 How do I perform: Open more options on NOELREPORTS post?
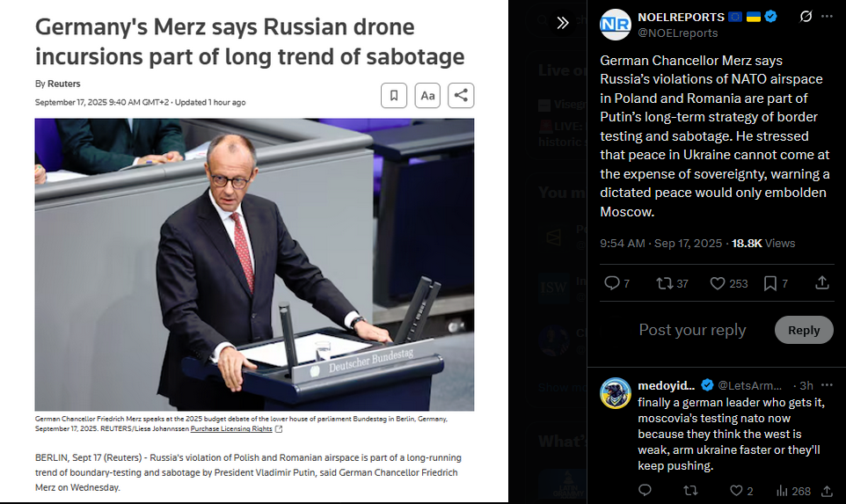827,17
